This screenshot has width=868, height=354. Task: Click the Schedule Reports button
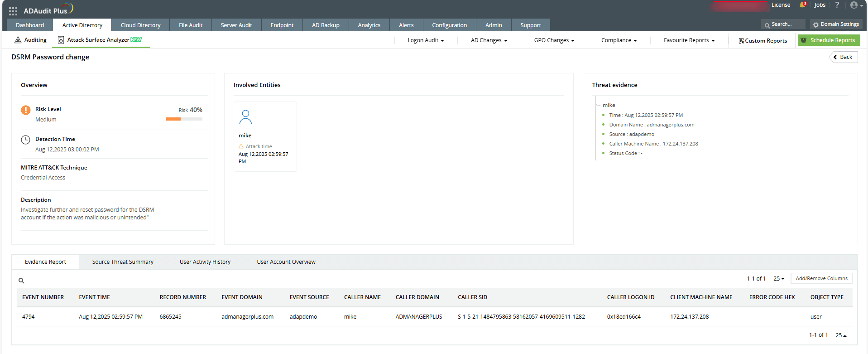point(829,40)
